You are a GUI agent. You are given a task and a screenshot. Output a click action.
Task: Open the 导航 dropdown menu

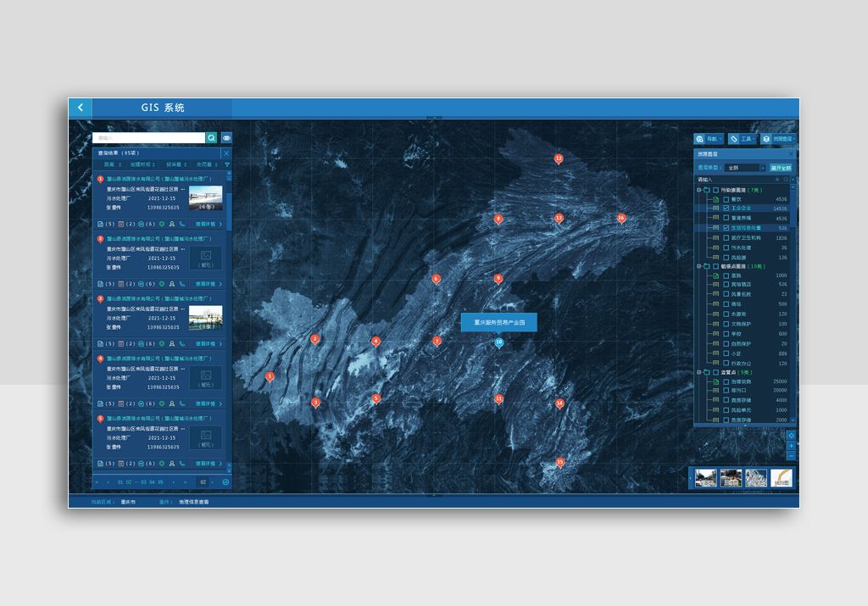click(709, 138)
